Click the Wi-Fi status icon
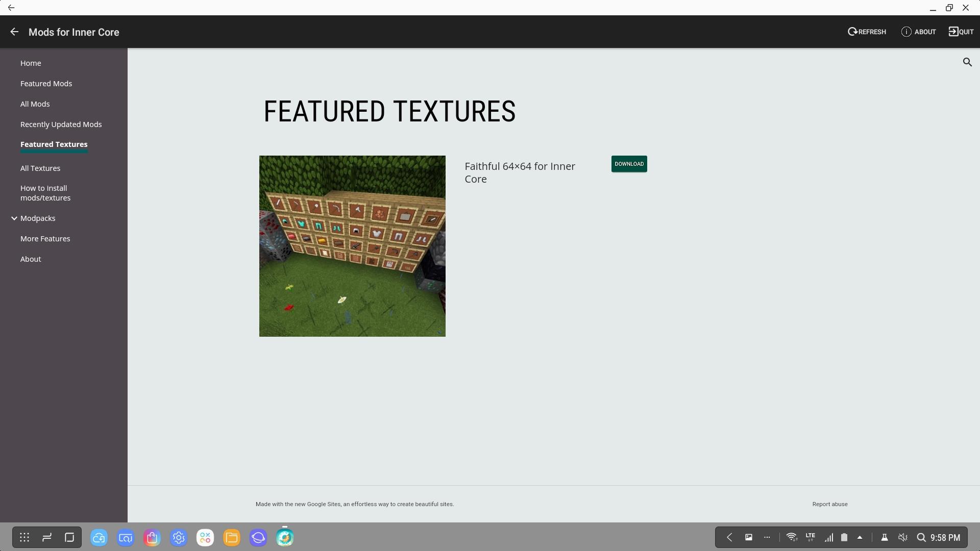 [792, 537]
